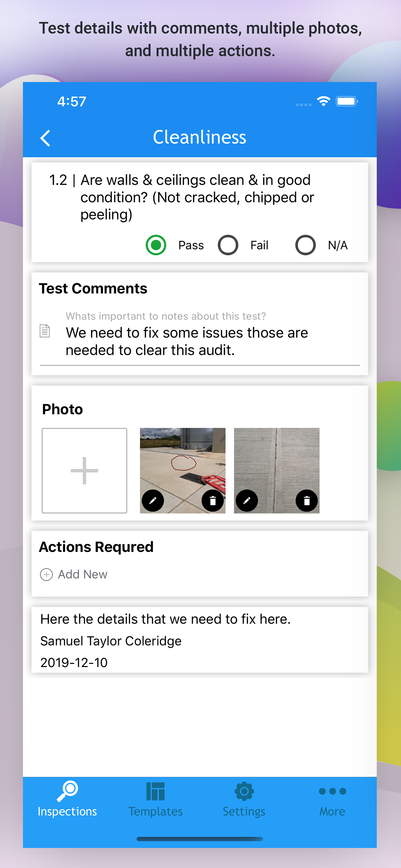Go back using the header arrow

coord(45,138)
